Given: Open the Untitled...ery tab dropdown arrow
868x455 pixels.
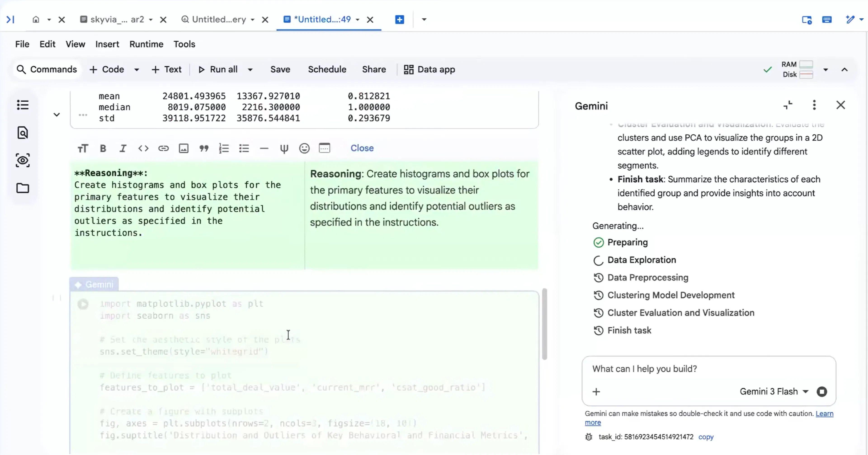Looking at the screenshot, I should click(252, 20).
